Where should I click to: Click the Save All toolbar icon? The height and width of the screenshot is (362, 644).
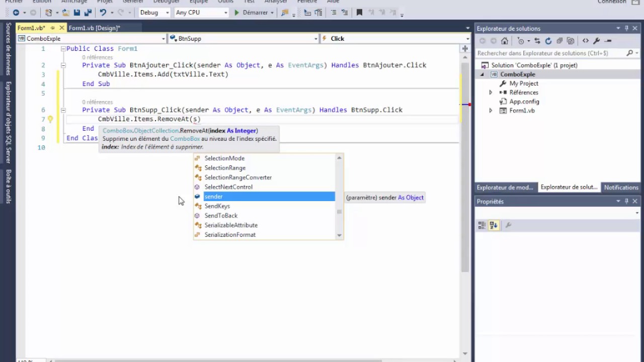pos(88,13)
